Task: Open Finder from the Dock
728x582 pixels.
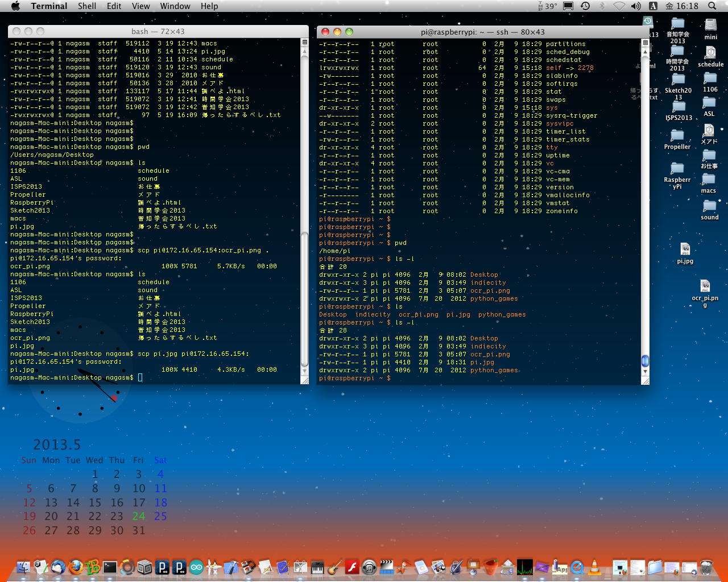Action: point(23,567)
